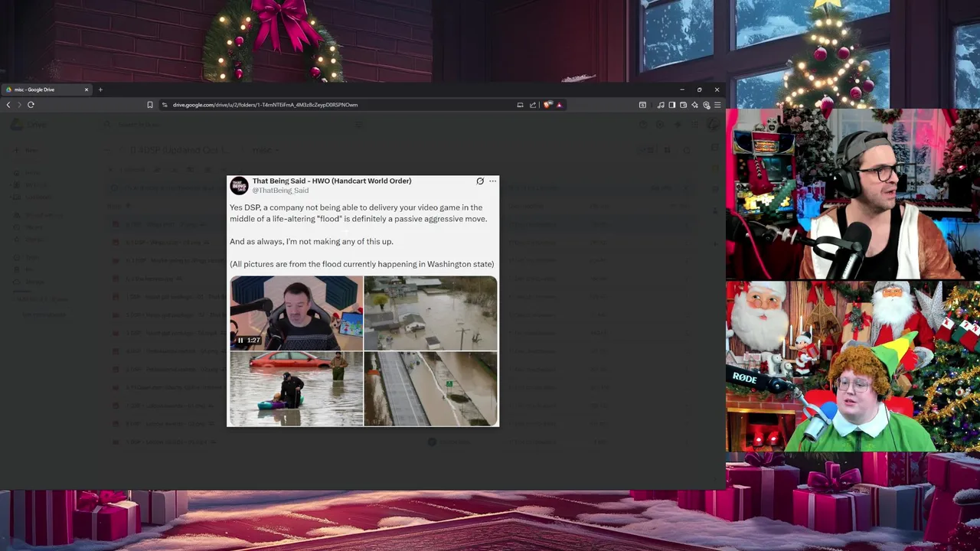980x551 pixels.
Task: Open the Brave Rewards triangle icon
Action: coord(559,105)
